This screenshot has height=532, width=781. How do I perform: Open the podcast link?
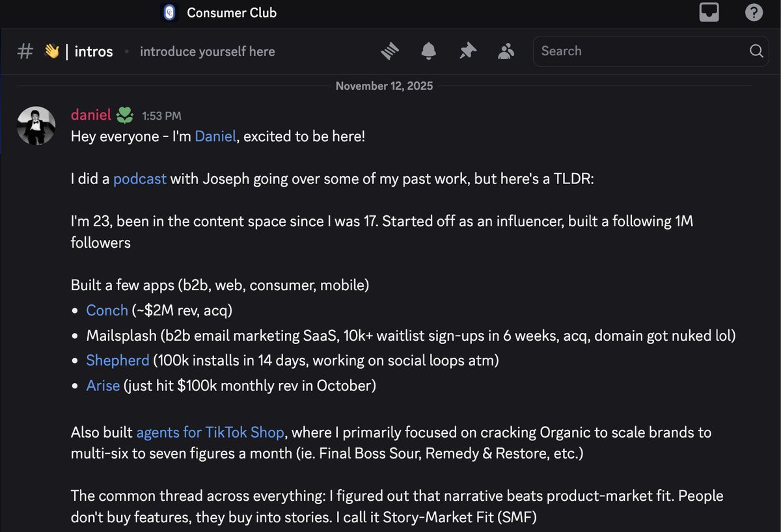pyautogui.click(x=140, y=179)
